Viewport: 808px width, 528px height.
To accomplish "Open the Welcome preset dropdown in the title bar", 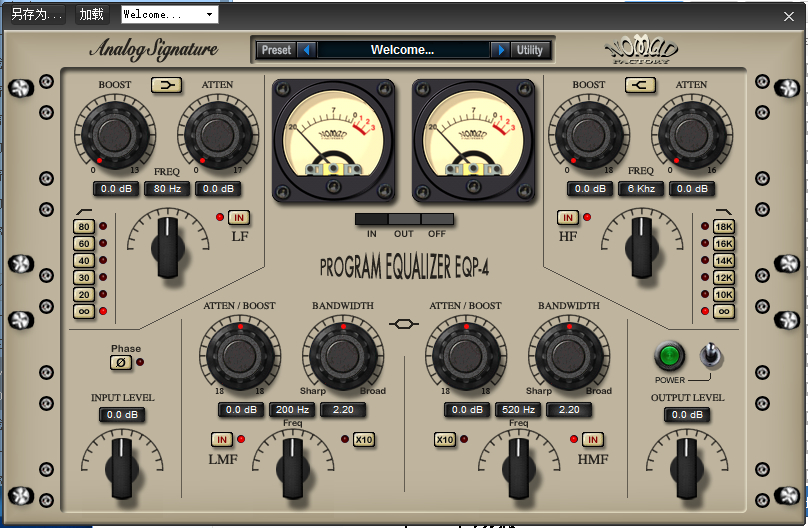I will (170, 14).
